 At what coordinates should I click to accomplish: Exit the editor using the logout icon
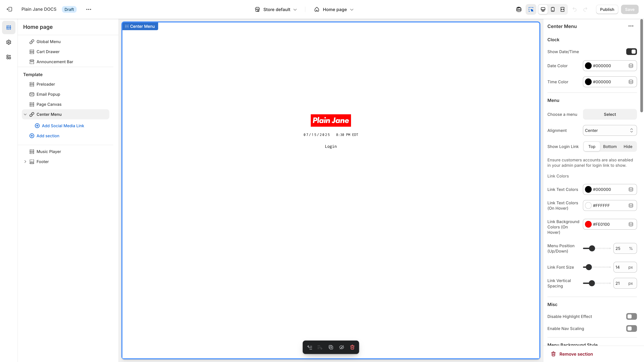point(9,9)
